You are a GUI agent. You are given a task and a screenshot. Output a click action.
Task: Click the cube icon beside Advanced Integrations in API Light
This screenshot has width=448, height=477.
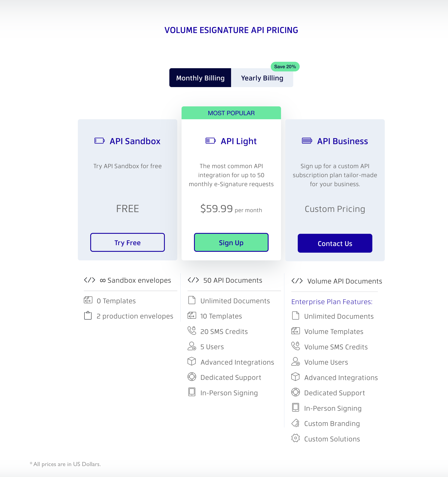tap(192, 361)
